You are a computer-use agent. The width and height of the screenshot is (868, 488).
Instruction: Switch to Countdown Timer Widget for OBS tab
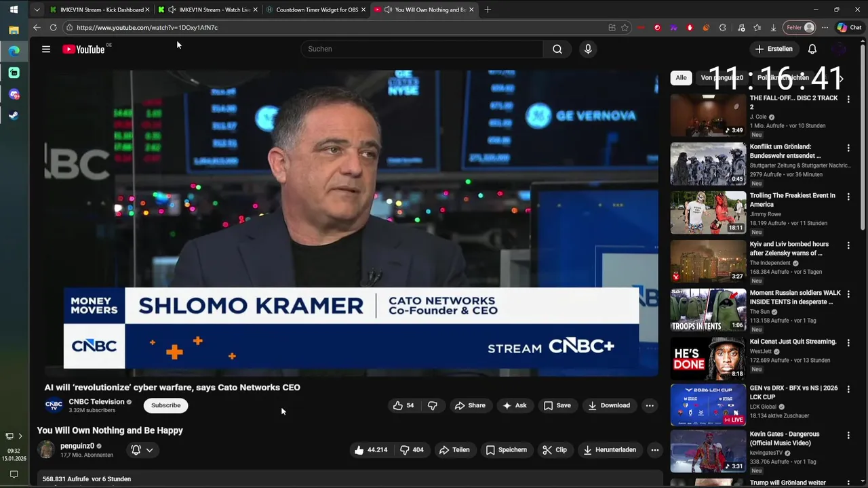315,9
